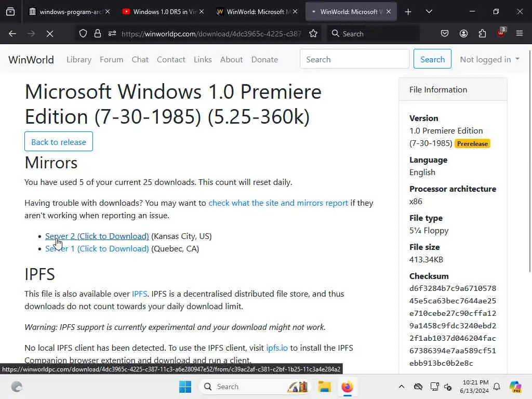Open the Donate nav item
This screenshot has height=399, width=532.
click(x=264, y=59)
